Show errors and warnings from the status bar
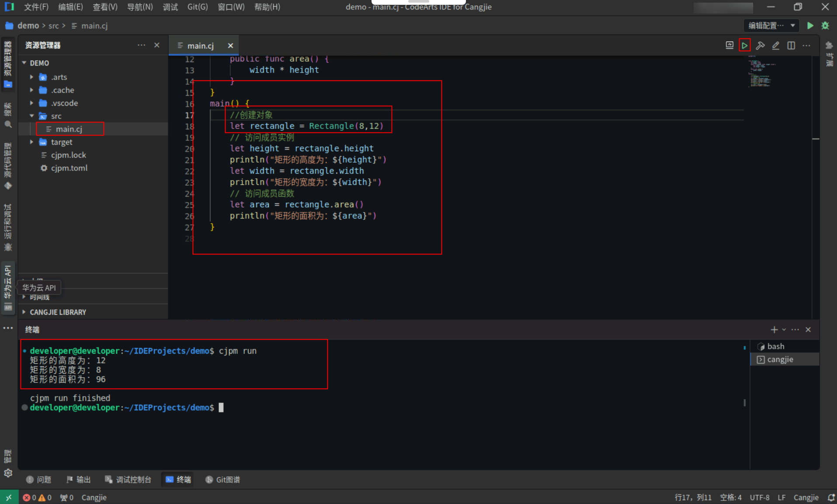 click(x=37, y=497)
